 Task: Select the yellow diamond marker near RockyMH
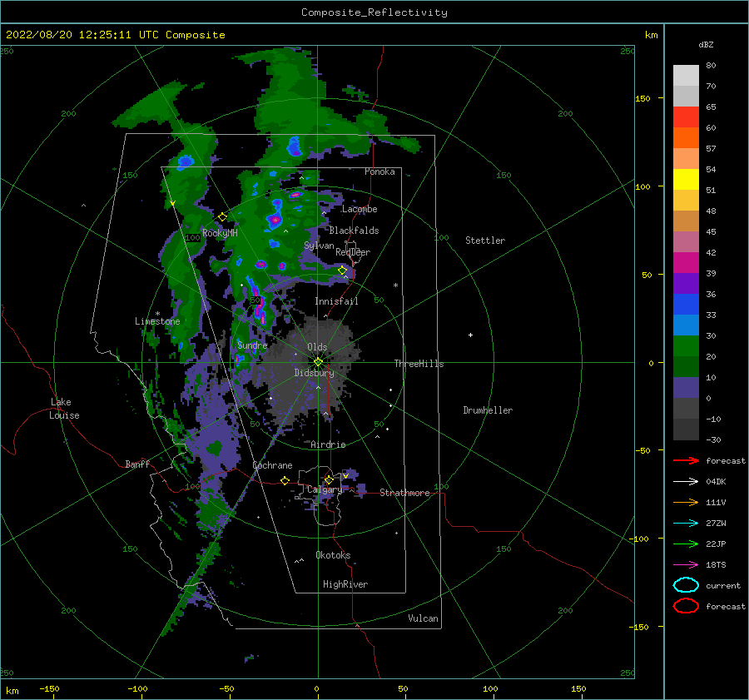click(x=222, y=217)
